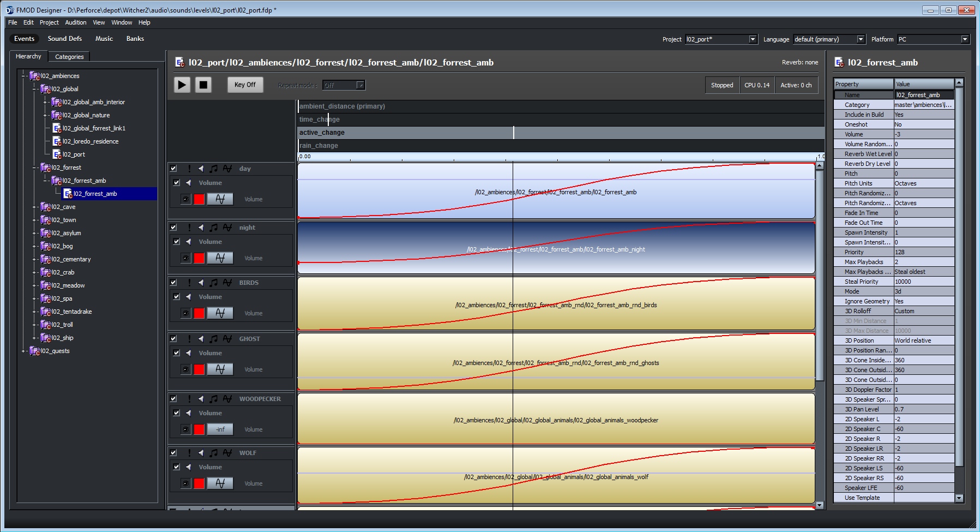Switch to the Sound Defs tab

[65, 39]
